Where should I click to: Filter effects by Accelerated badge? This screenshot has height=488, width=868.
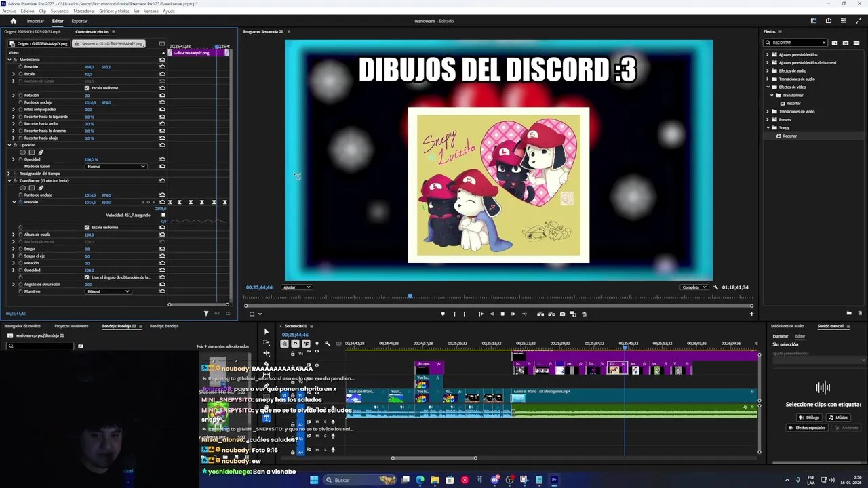click(x=835, y=43)
